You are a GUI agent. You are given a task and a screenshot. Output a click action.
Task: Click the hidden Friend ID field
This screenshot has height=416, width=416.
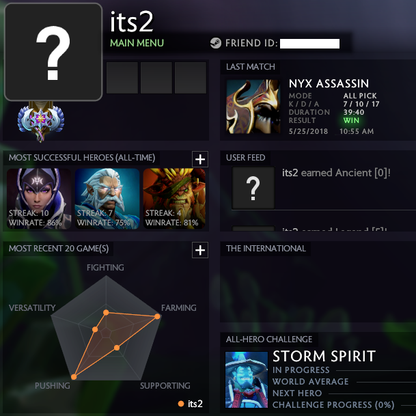pyautogui.click(x=310, y=44)
